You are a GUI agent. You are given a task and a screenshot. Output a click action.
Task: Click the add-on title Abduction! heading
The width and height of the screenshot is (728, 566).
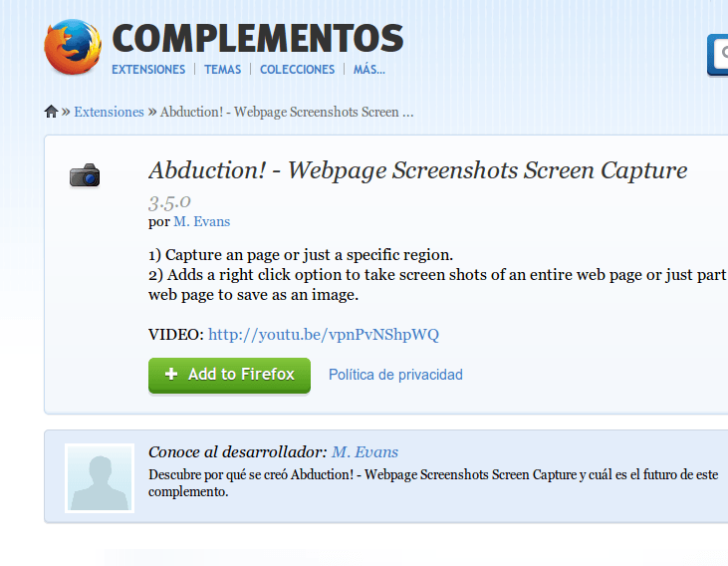(418, 170)
